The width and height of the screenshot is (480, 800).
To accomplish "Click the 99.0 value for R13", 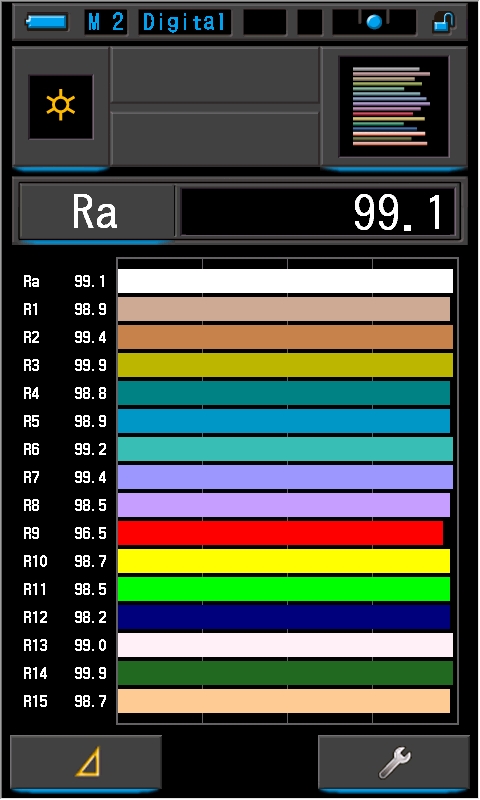I will click(x=90, y=645).
